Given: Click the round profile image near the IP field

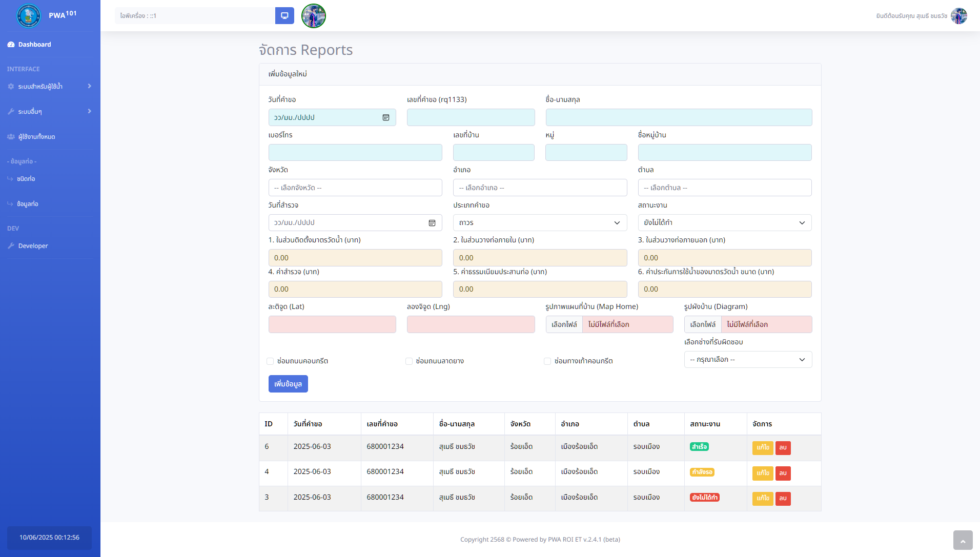Looking at the screenshot, I should [314, 16].
